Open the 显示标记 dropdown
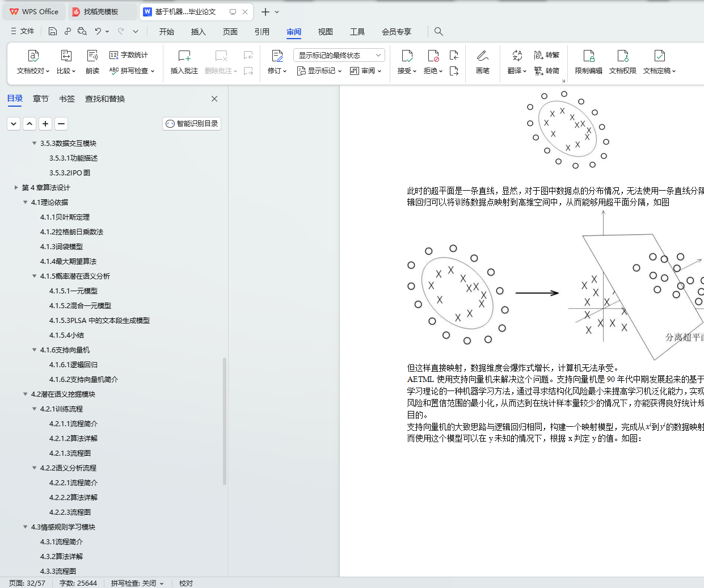 pos(319,71)
